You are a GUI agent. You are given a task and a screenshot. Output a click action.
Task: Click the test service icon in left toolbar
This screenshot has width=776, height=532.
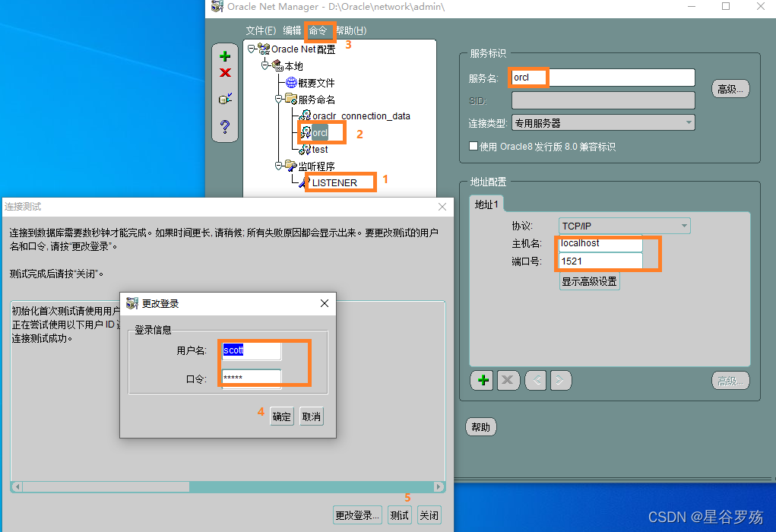225,99
